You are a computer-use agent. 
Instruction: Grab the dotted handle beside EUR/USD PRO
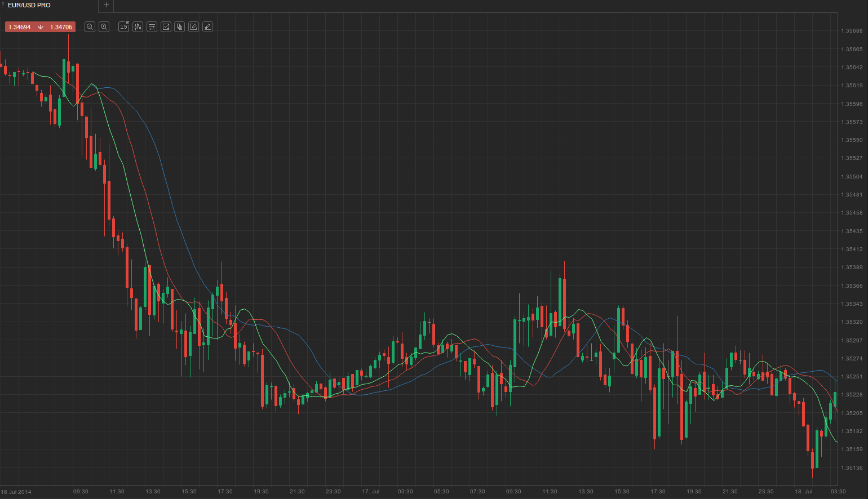tap(3, 5)
